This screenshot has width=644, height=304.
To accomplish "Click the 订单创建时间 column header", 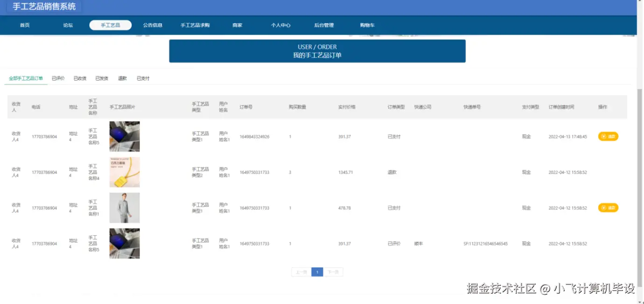I will (561, 107).
